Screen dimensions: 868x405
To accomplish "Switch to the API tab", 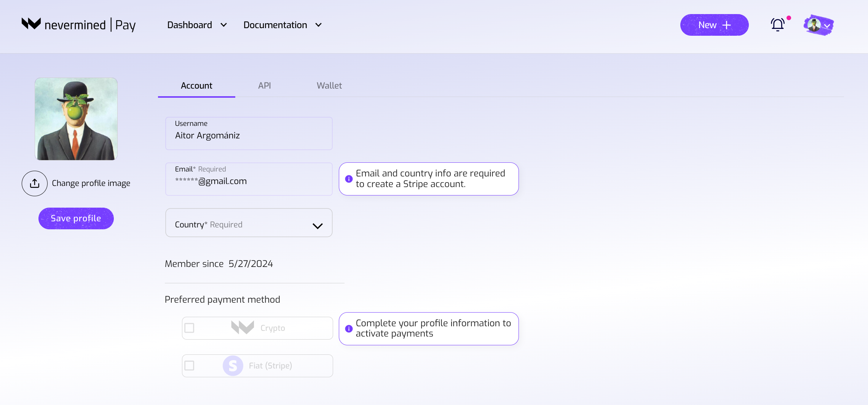I will 265,86.
